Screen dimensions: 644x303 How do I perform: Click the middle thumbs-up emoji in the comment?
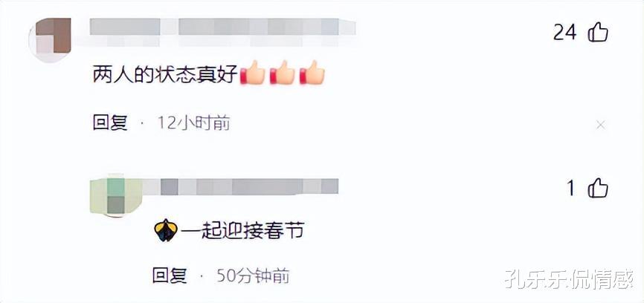pos(283,73)
